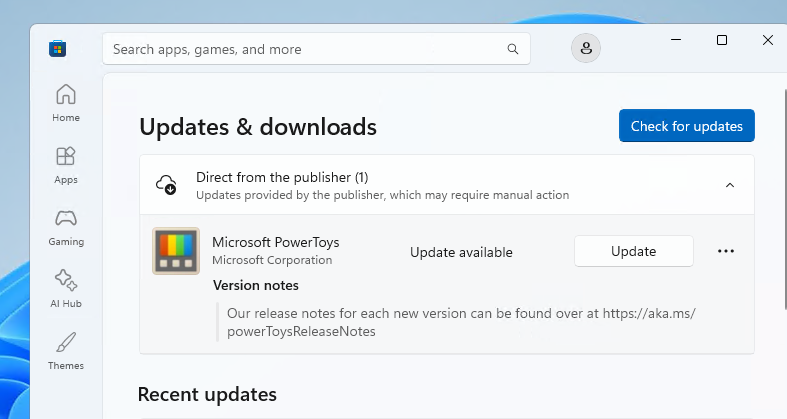
Task: Click the Version notes heading
Action: coord(256,285)
